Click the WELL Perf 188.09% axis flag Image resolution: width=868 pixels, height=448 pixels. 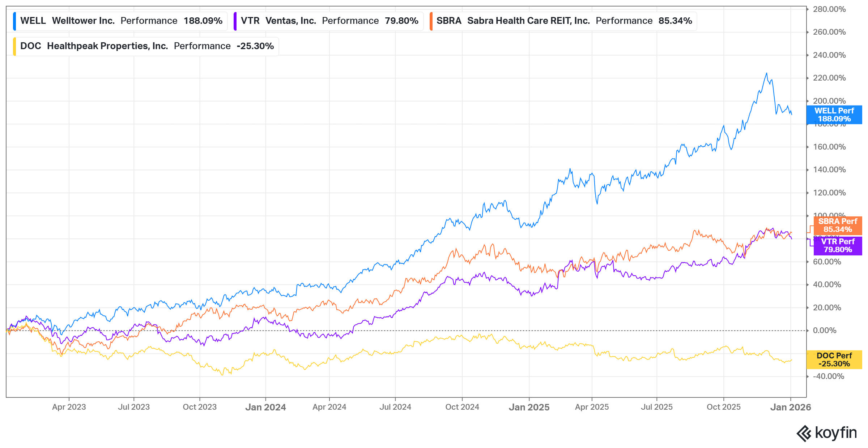pyautogui.click(x=834, y=115)
